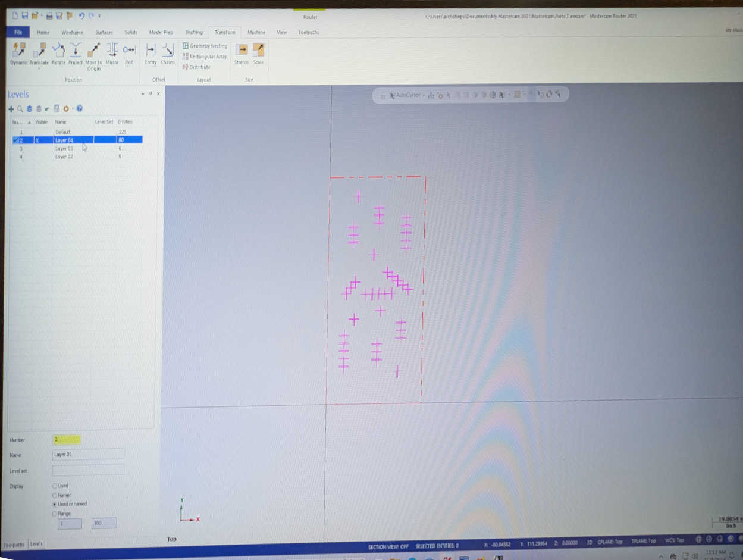Image resolution: width=743 pixels, height=560 pixels.
Task: Click the level Name input field
Action: click(88, 455)
